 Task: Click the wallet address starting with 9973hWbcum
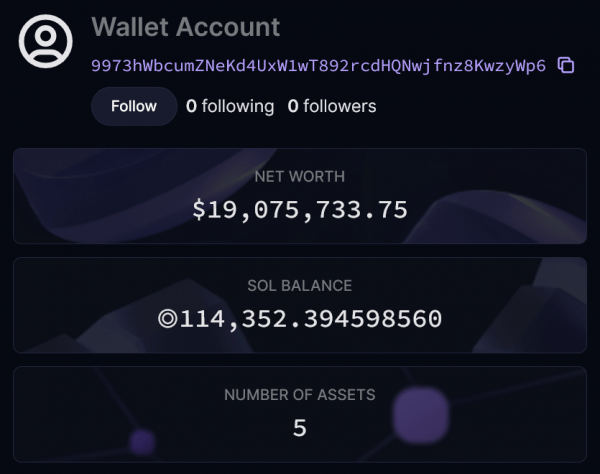click(318, 66)
